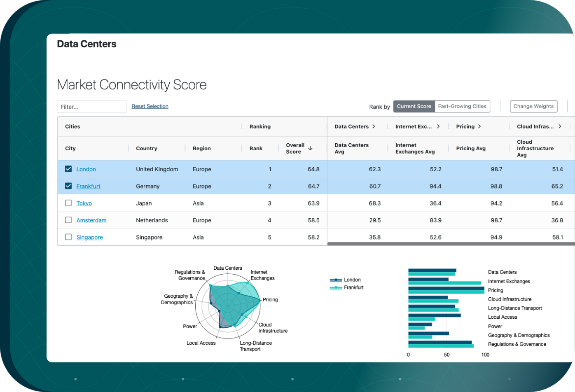Viewport: 575px width, 392px height.
Task: Tick the Singapore row checkbox
Action: [x=68, y=237]
